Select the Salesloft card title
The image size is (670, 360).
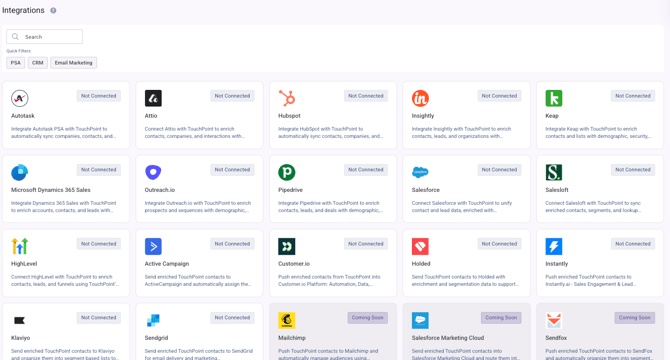[x=557, y=190]
